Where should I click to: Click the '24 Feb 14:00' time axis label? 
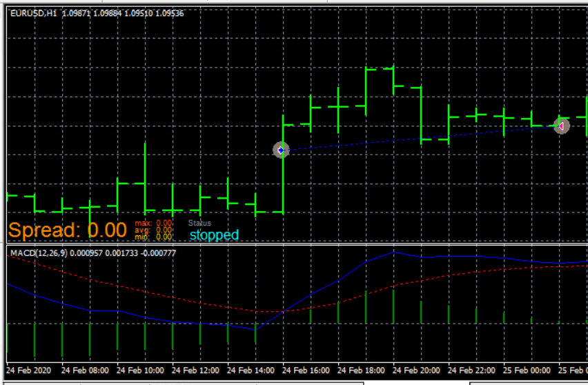[251, 371]
